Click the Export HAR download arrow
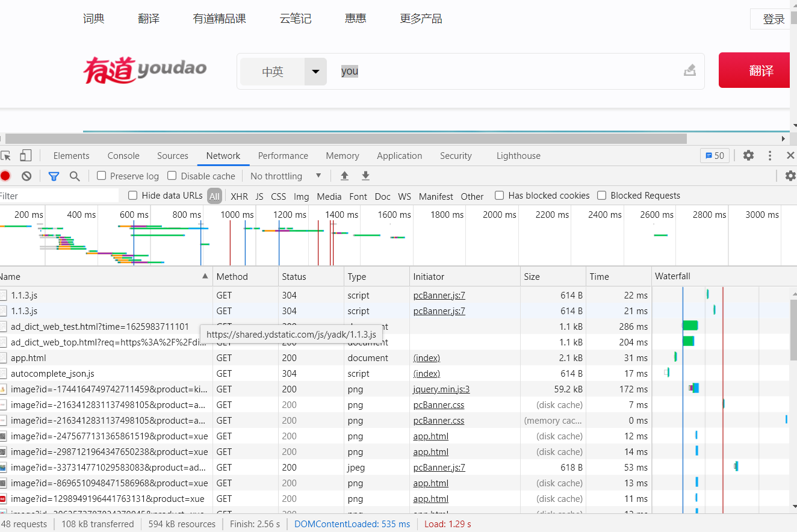797x532 pixels. 365,176
